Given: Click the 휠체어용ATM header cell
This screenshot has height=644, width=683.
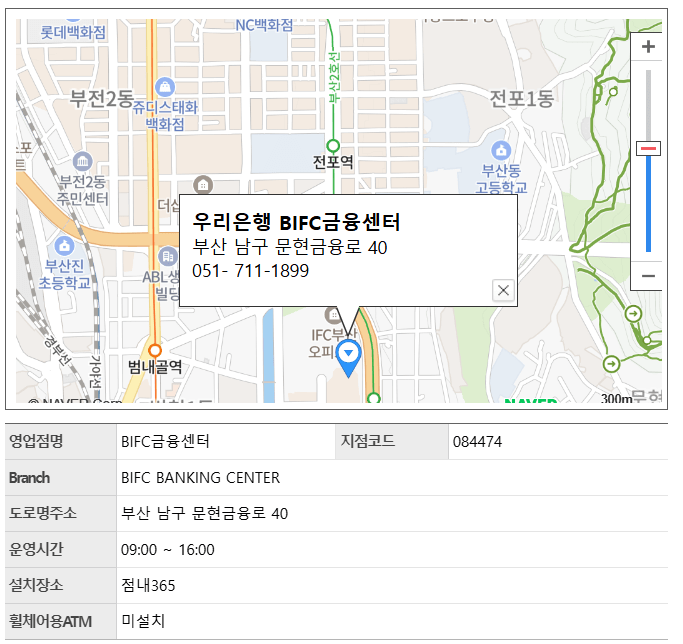Looking at the screenshot, I should tap(61, 621).
